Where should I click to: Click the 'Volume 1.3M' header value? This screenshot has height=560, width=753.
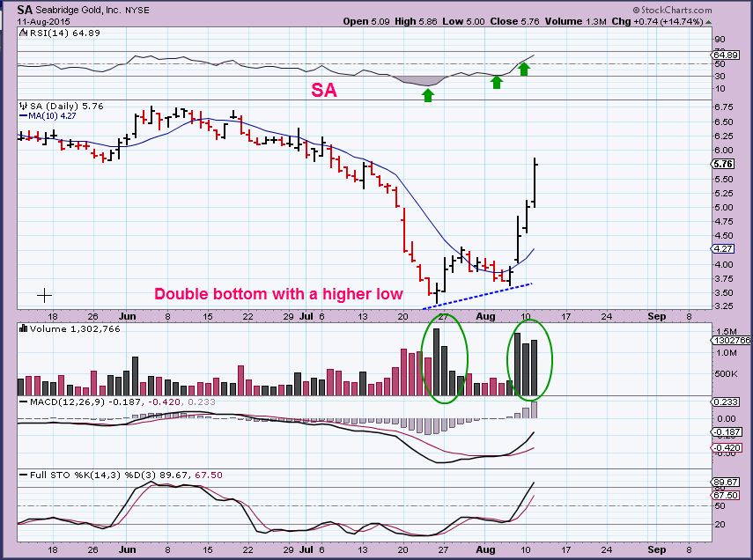click(575, 22)
